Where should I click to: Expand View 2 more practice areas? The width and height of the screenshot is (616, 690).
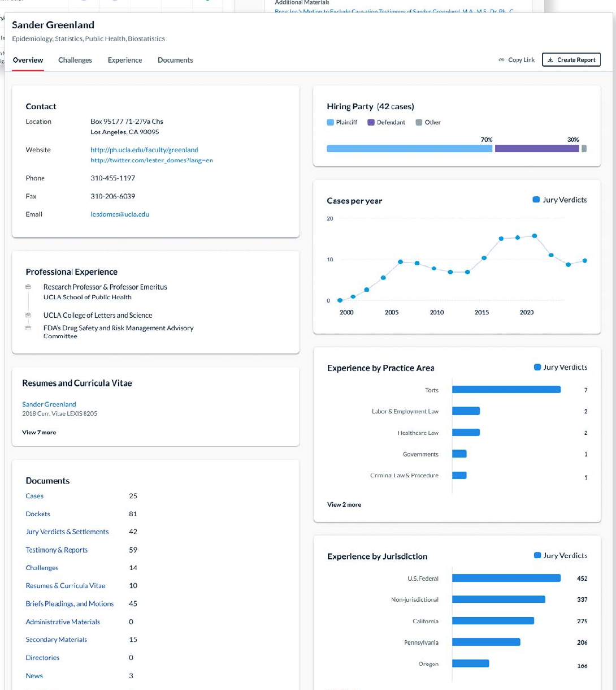pos(344,504)
